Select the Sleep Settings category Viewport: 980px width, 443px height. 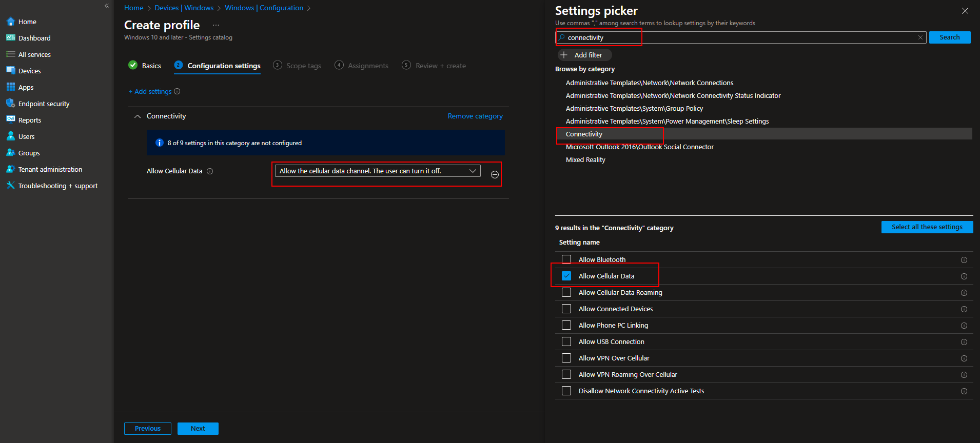point(667,121)
